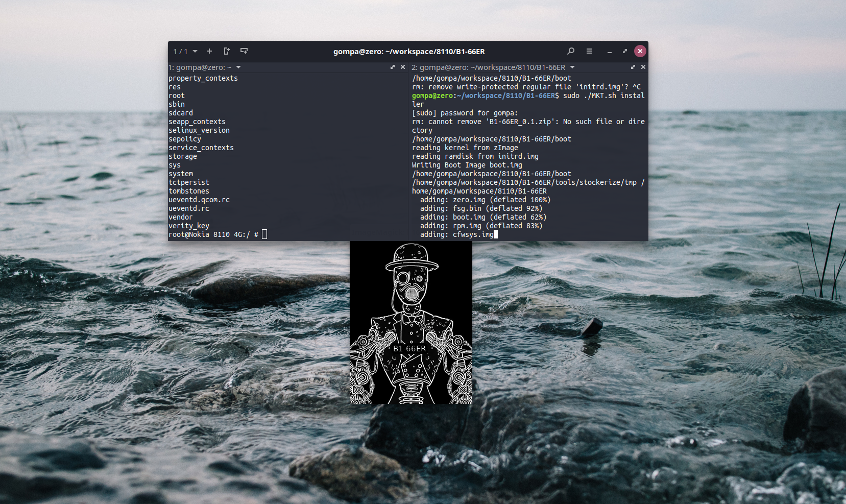Add terminal down split icon
This screenshot has width=846, height=504.
point(244,51)
